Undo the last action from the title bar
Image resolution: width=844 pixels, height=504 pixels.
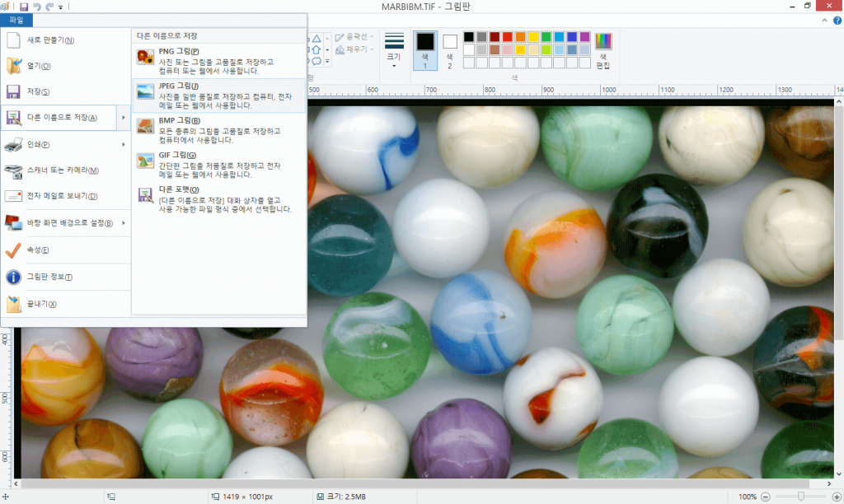(36, 7)
